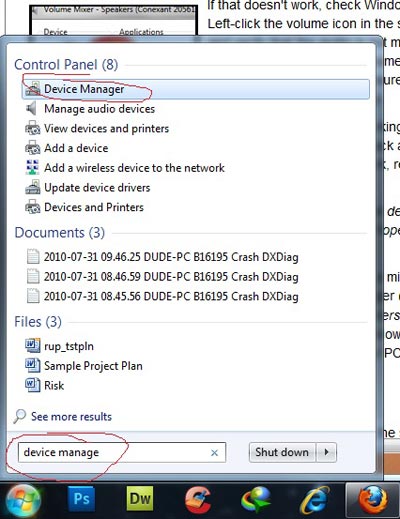Image resolution: width=400 pixels, height=519 pixels.
Task: Select Manage audio devices result
Action: [x=99, y=109]
